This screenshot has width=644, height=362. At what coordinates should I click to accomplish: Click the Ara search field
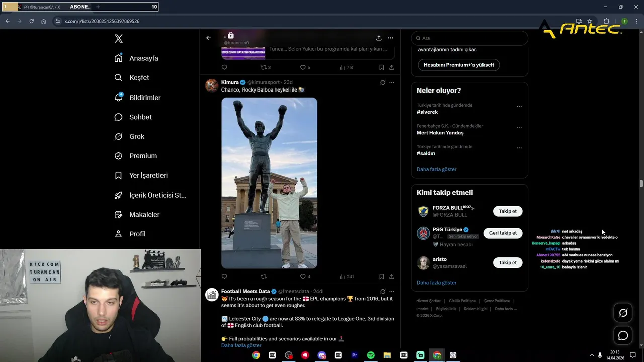coord(469,38)
